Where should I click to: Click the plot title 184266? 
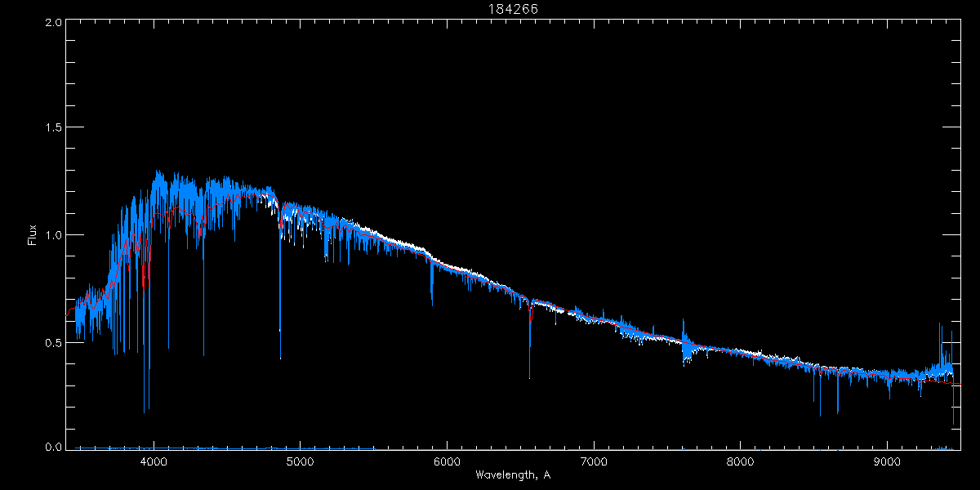point(513,9)
